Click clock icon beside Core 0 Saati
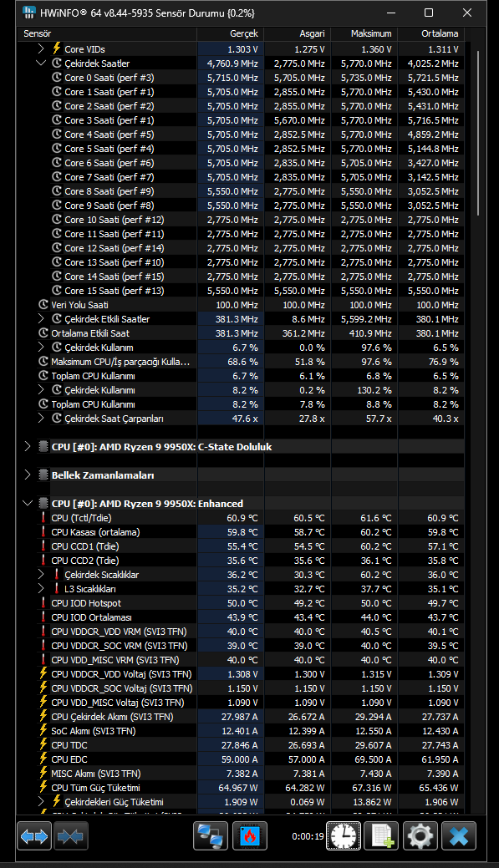This screenshot has height=868, width=499. (x=57, y=78)
